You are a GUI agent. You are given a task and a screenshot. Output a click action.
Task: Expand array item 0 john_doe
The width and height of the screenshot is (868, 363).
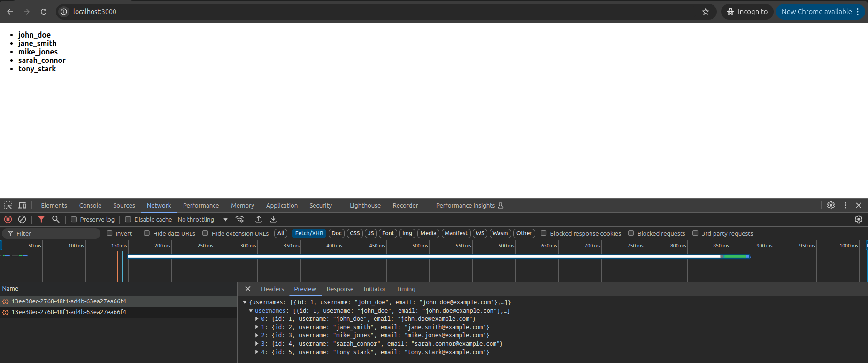[257, 319]
